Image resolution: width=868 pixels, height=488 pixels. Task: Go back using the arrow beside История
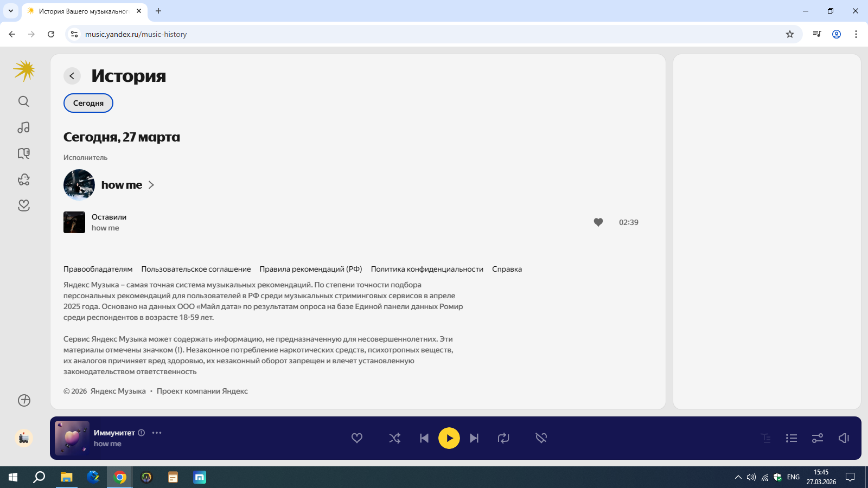click(72, 76)
